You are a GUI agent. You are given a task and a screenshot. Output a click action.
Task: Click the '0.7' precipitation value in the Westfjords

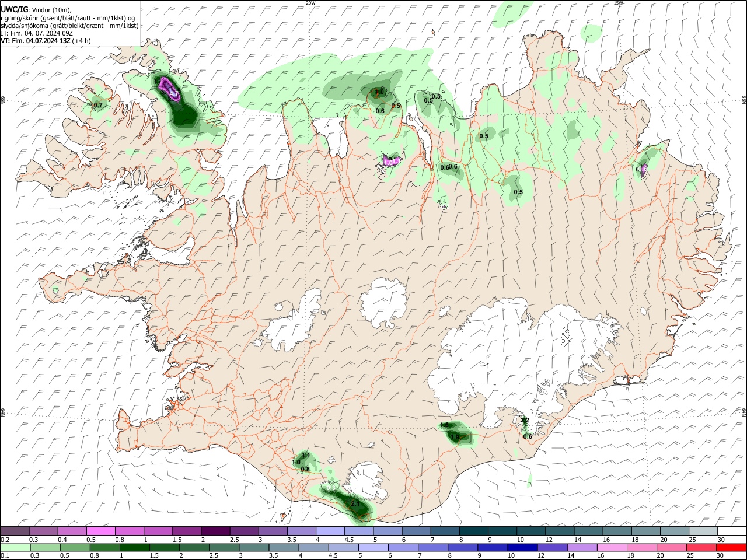pyautogui.click(x=98, y=106)
